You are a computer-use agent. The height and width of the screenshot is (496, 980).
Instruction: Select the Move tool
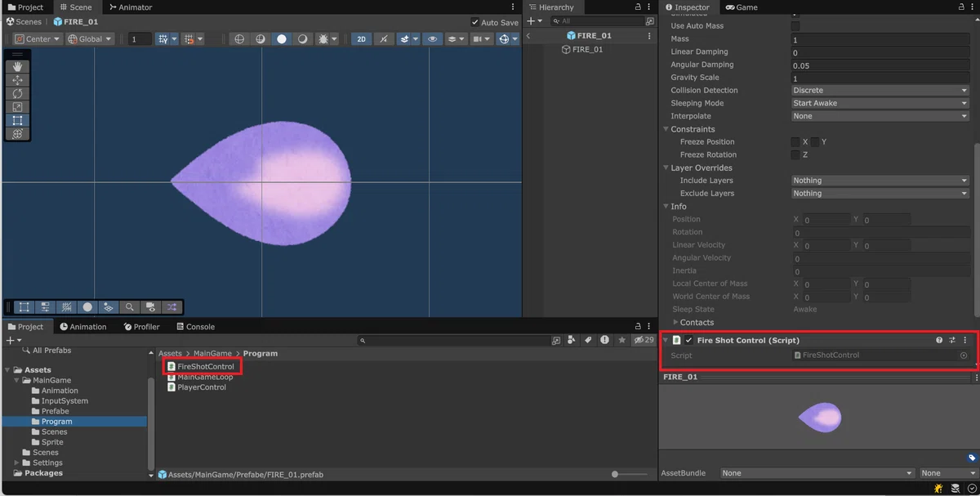click(x=17, y=80)
